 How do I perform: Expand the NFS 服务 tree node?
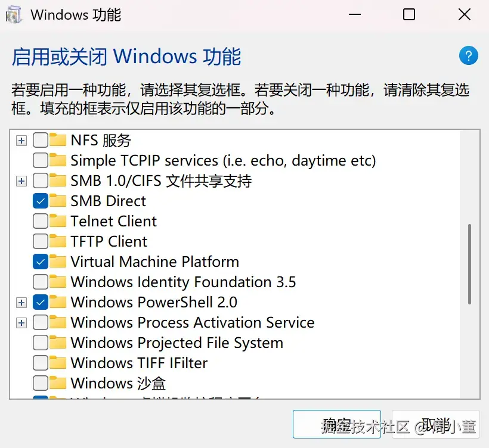21,141
